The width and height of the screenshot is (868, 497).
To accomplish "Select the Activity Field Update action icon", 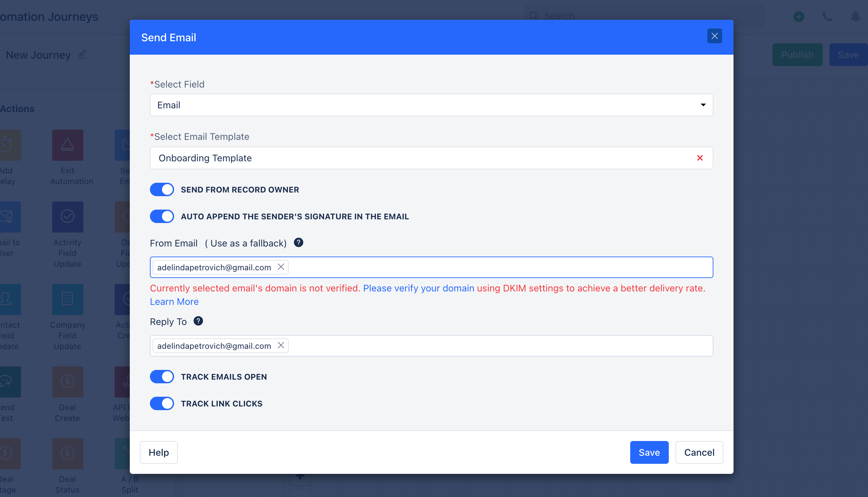I will coord(68,217).
